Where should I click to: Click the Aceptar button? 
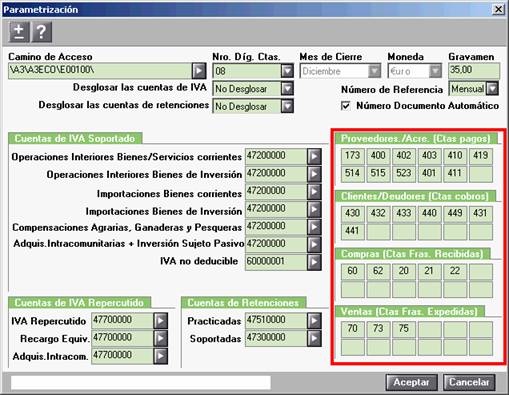(411, 382)
